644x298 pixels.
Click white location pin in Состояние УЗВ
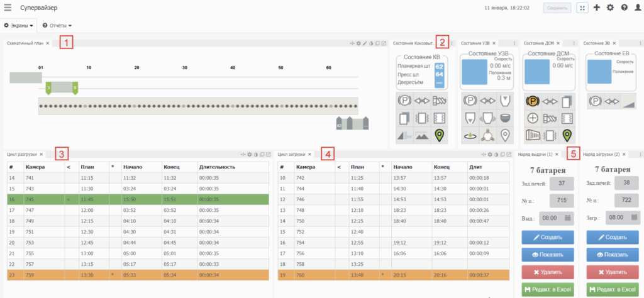[506, 135]
